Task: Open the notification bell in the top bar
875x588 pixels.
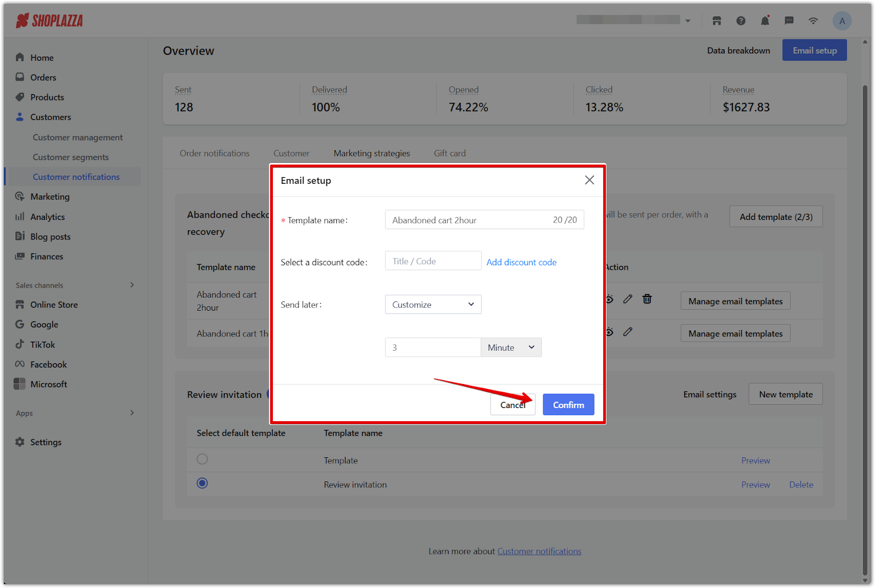Action: 765,20
